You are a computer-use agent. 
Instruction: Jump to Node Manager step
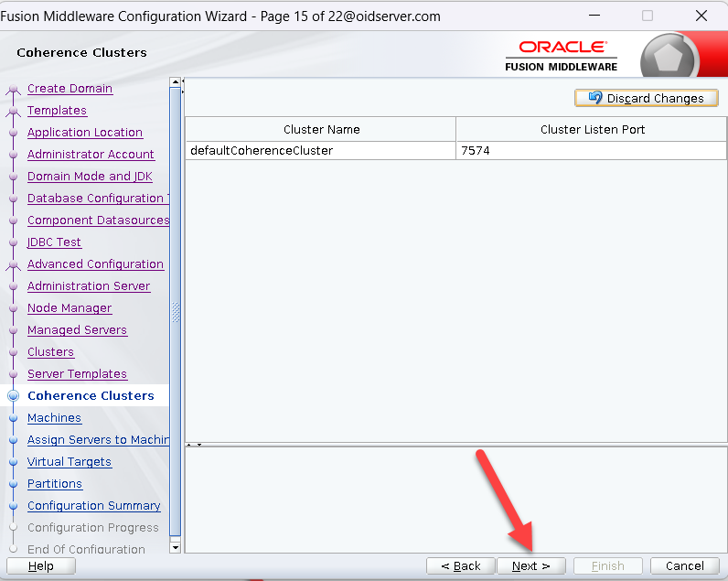click(x=70, y=308)
